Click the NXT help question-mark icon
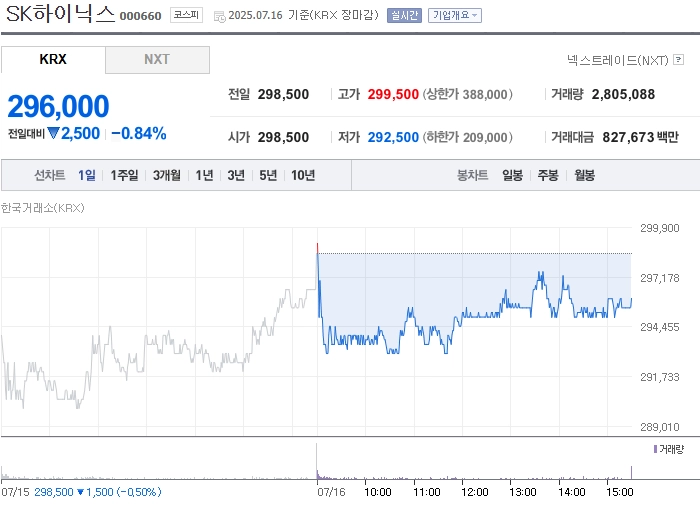The height and width of the screenshot is (505, 700). (x=678, y=59)
